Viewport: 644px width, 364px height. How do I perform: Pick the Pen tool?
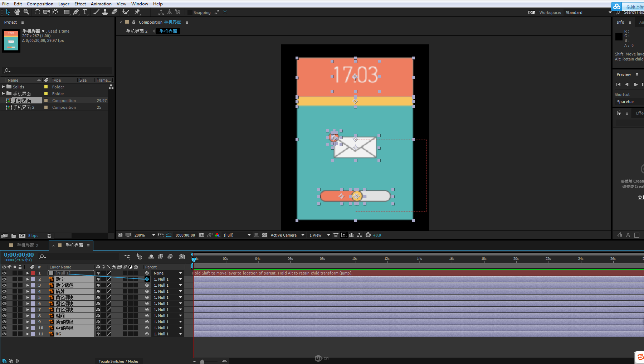[76, 12]
